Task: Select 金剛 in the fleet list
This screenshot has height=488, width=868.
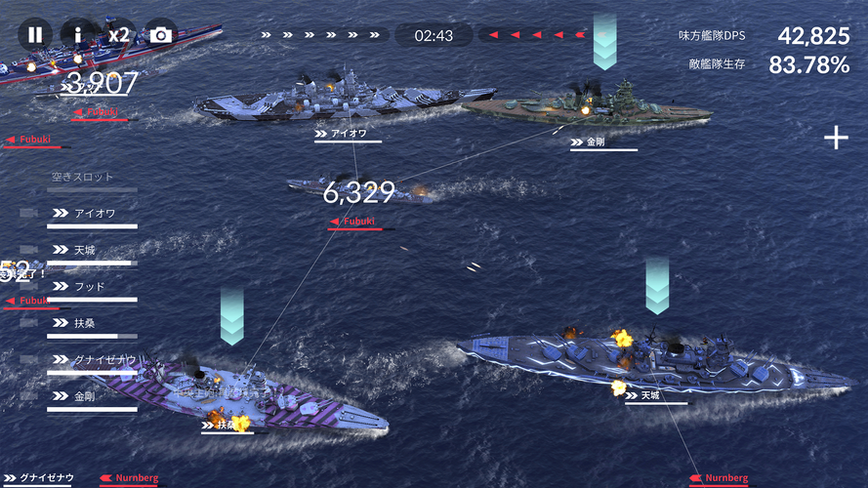Action: point(92,400)
